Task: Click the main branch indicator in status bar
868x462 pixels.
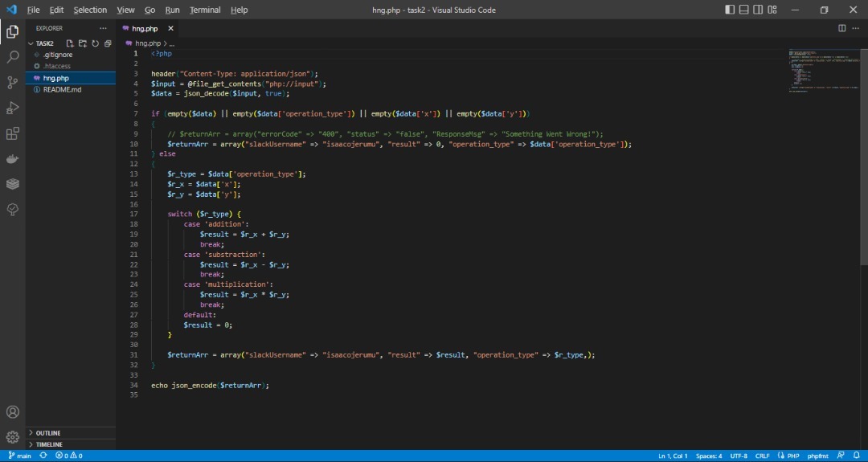Action: pyautogui.click(x=19, y=456)
